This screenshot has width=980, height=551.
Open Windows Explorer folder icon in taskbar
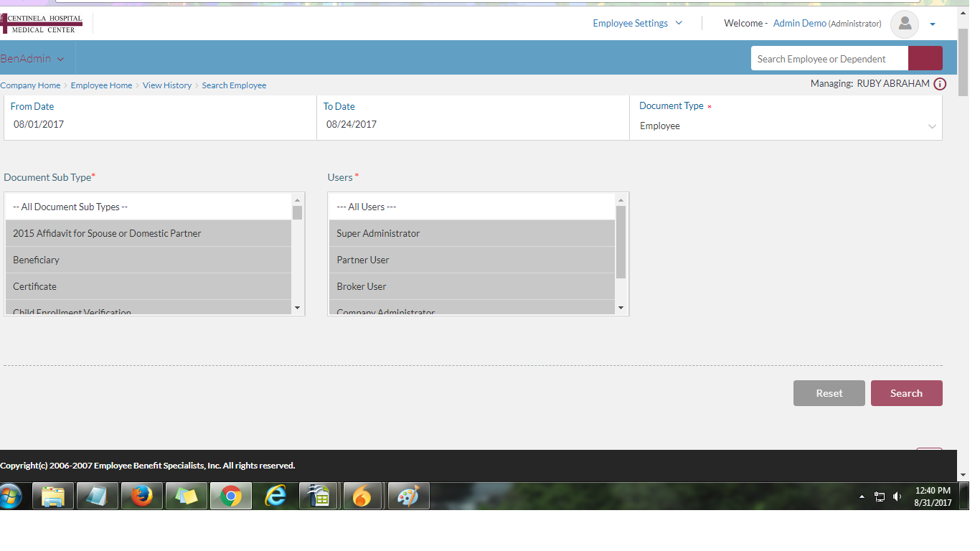(53, 496)
